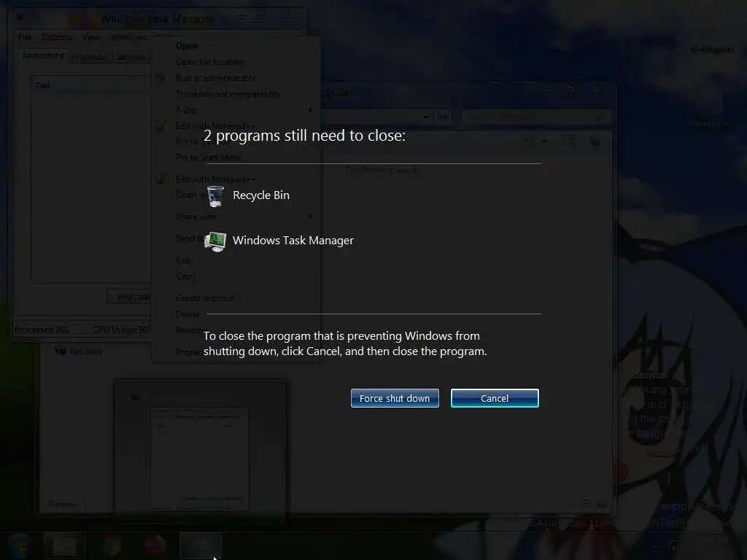Screen dimensions: 747x560
Task: Expand the 7-Zip submenu arrow
Action: (x=310, y=110)
